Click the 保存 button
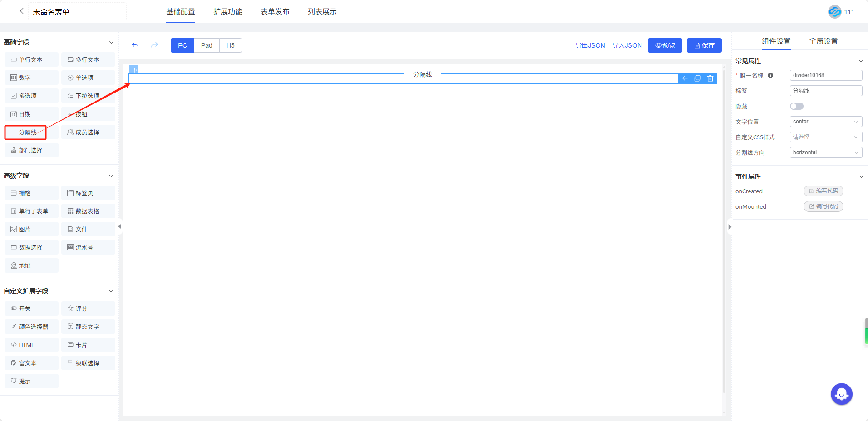Viewport: 868px width, 421px height. [704, 45]
